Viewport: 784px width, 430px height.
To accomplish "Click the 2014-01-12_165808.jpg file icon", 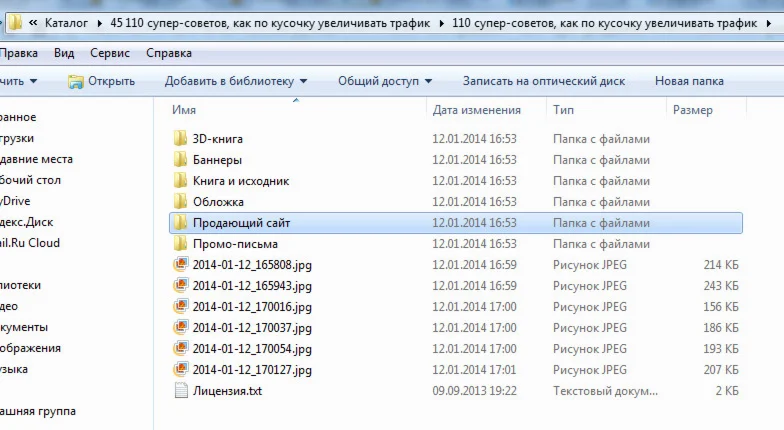I will (180, 264).
